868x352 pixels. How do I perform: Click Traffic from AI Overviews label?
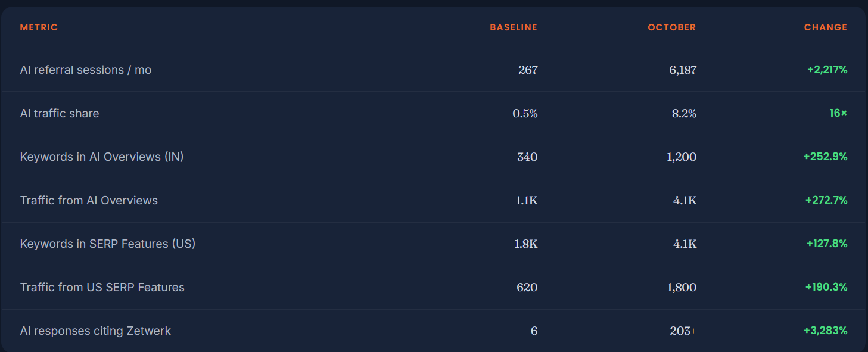(x=89, y=201)
